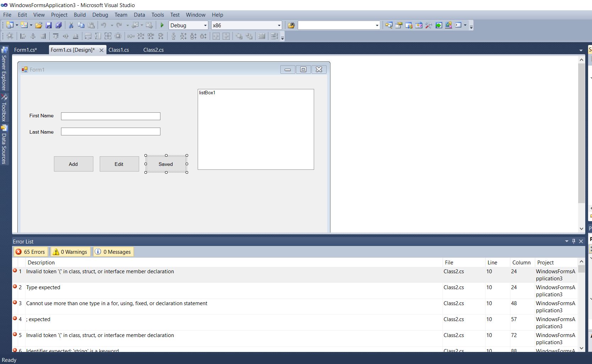Click the Align Centers layout icon
The image size is (592, 364).
click(x=33, y=36)
